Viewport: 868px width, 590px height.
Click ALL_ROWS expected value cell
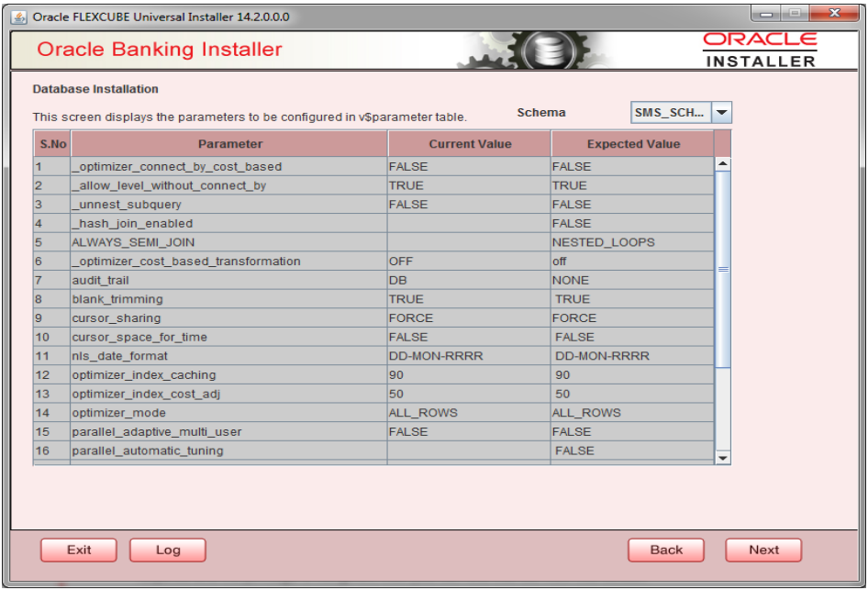(x=632, y=412)
